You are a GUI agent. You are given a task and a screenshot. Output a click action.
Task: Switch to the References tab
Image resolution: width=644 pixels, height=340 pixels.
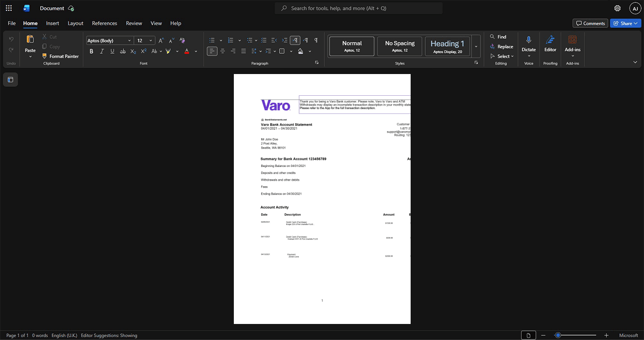point(105,23)
